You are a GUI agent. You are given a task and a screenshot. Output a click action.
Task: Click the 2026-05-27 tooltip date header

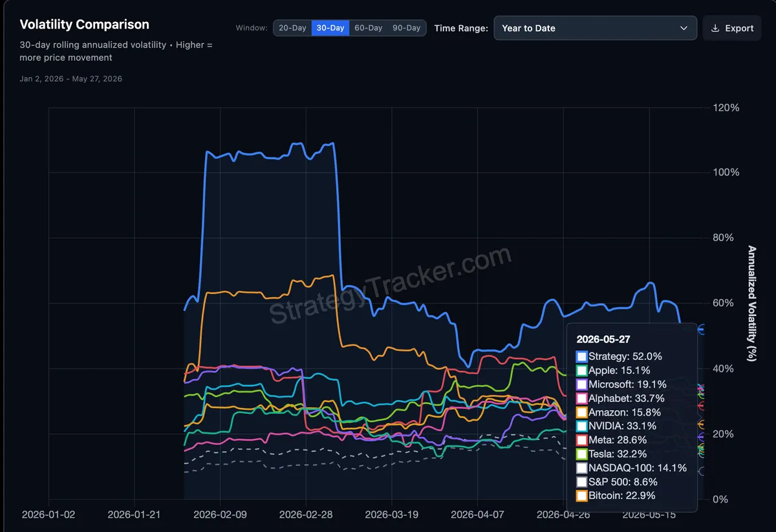pos(603,339)
